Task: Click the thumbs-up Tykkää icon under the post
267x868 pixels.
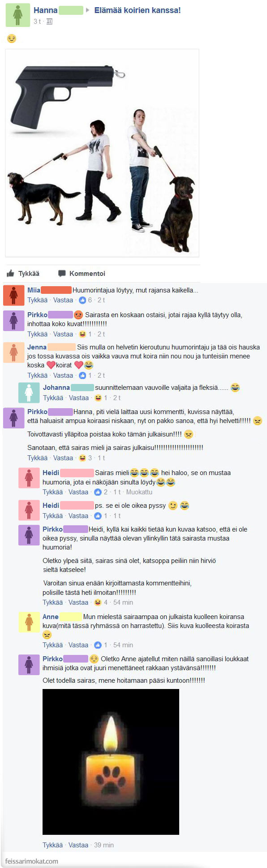Action: click(10, 273)
